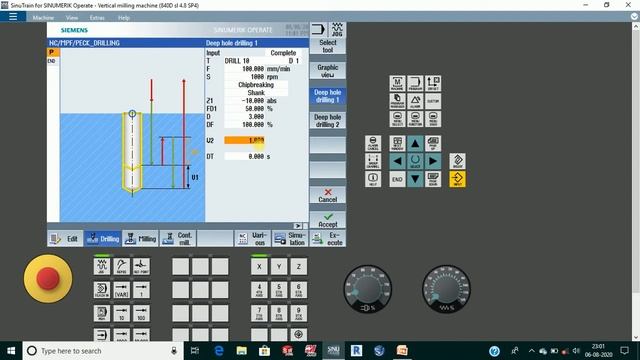Click the MENU FUNCTION key
This screenshot has height=360, width=640.
point(415,119)
